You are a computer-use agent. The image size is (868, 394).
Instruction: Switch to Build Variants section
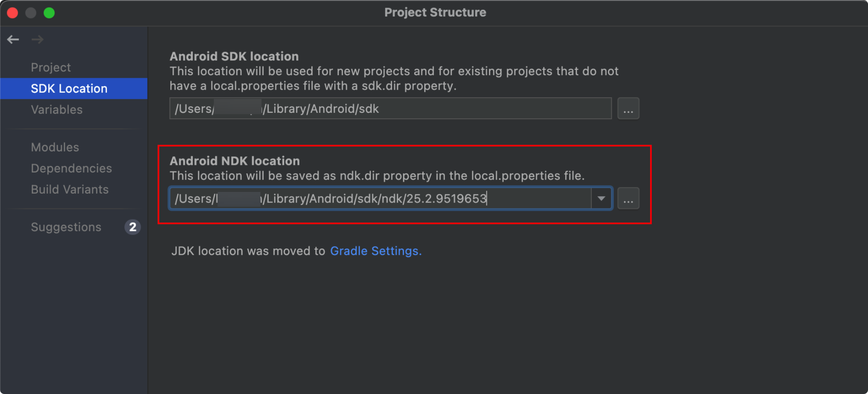70,189
